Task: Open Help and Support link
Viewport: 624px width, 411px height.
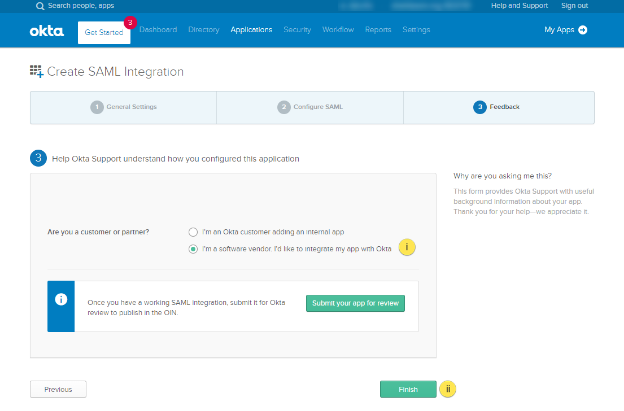Action: (x=519, y=6)
